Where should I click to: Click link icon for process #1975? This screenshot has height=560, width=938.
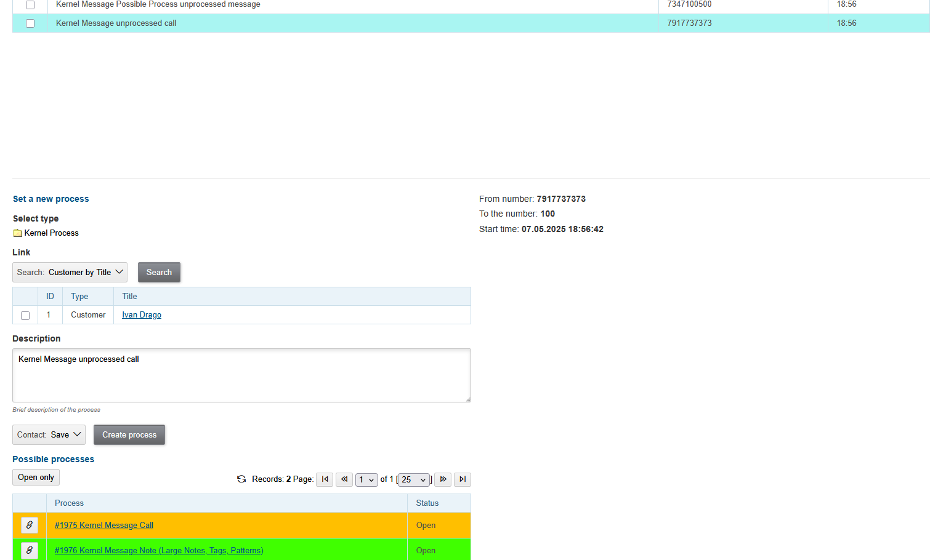pos(30,525)
